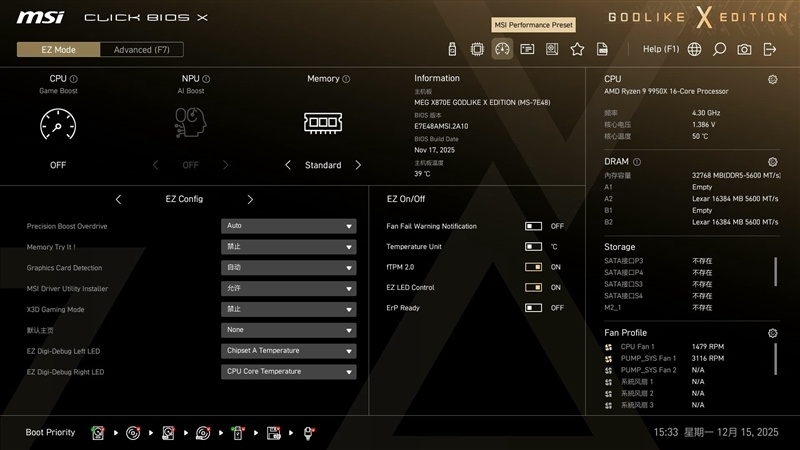This screenshot has width=800, height=450.
Task: Click the Memory module icon
Action: pyautogui.click(x=323, y=123)
